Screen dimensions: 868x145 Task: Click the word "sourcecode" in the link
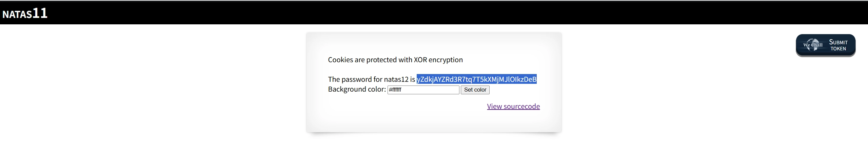(522, 106)
